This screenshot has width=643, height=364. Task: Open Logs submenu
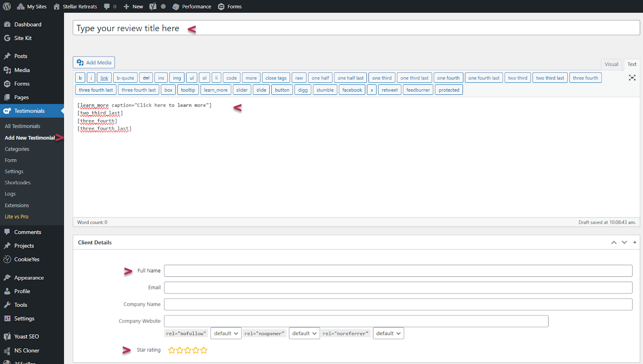coord(10,194)
